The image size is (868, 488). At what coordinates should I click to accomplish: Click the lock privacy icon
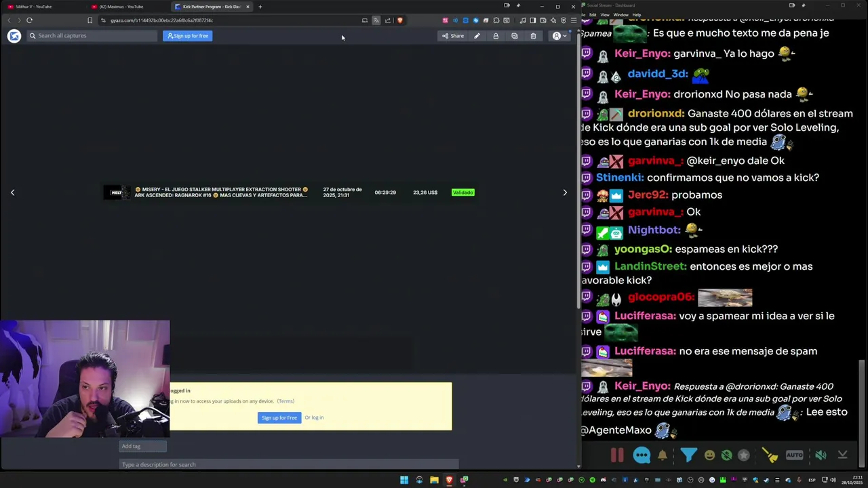click(x=496, y=36)
